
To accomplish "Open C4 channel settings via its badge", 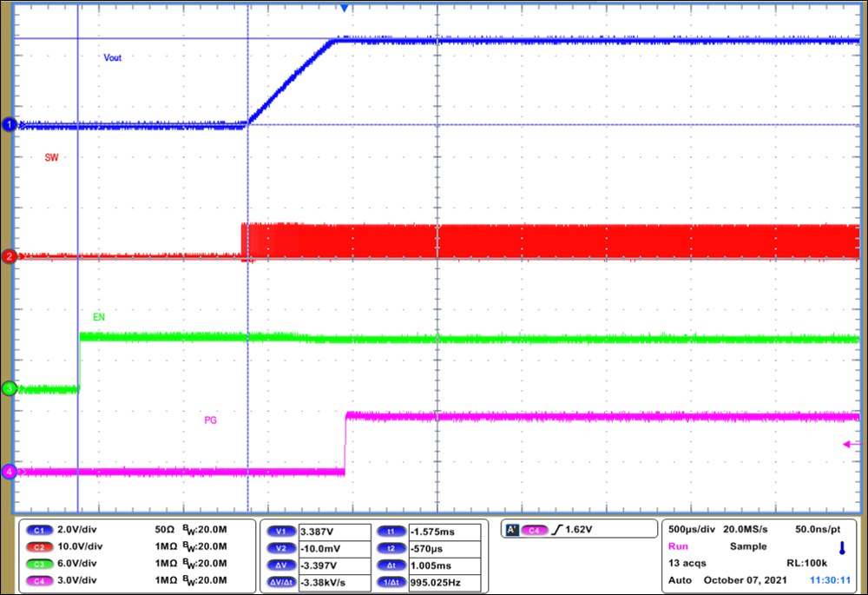I will click(38, 580).
